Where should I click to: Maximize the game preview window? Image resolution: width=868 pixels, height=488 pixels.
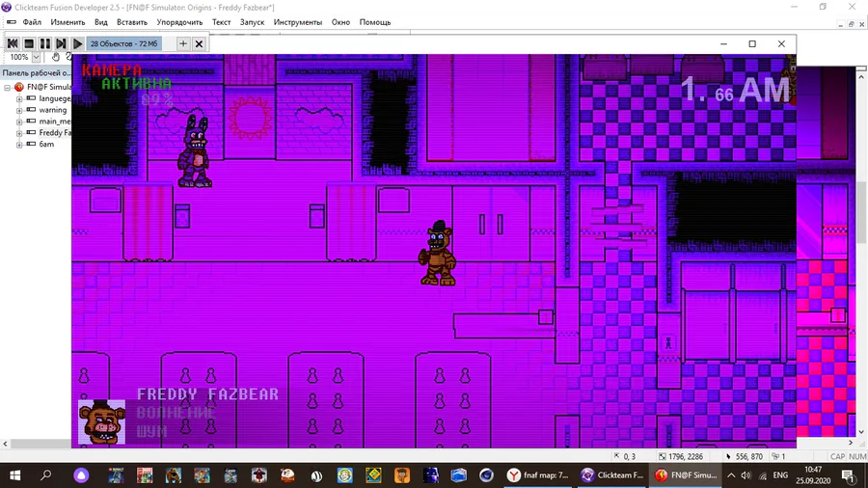click(752, 43)
